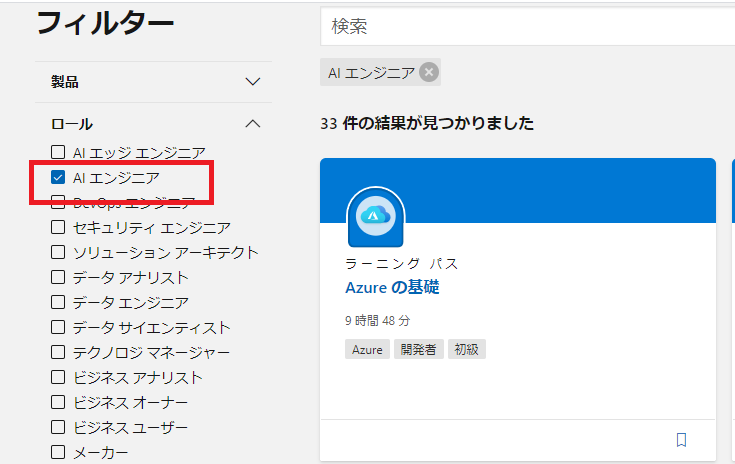Check the AI エッジ エンジニア checkbox
The image size is (735, 464).
[x=58, y=152]
